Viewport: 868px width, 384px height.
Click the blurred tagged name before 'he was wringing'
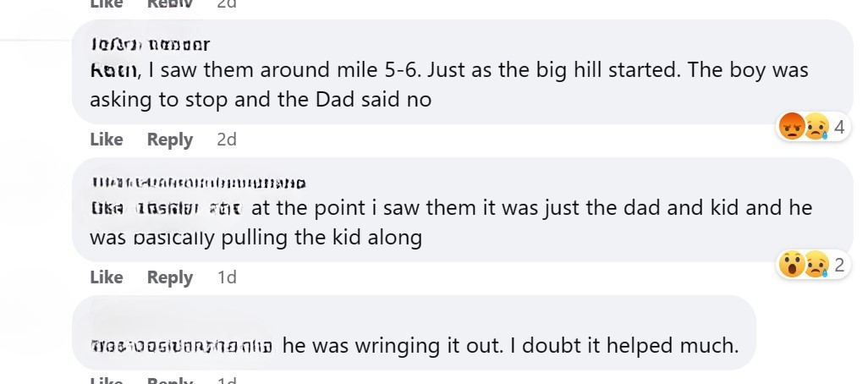(181, 347)
